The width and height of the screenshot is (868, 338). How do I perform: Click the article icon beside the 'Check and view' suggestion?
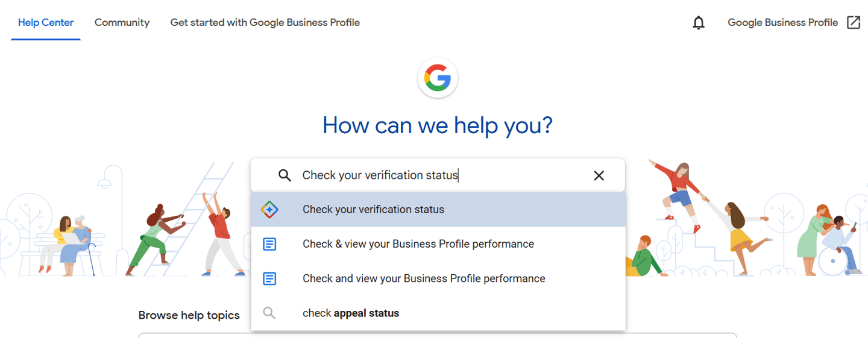pos(269,278)
